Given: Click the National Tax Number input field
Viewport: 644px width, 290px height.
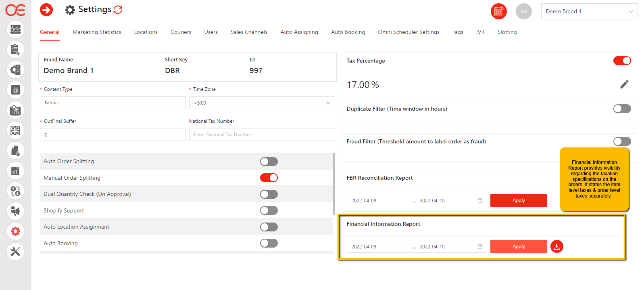Looking at the screenshot, I should click(262, 134).
